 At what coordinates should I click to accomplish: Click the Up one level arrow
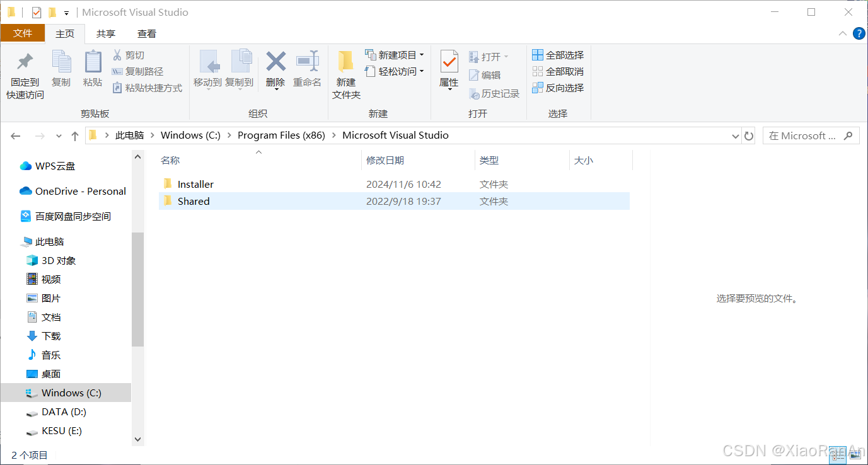75,135
